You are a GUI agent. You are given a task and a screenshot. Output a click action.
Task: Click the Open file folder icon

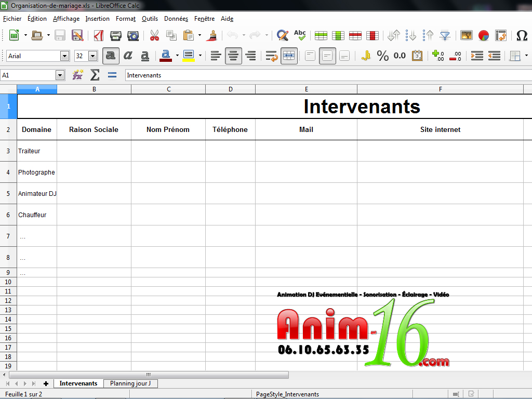point(37,35)
